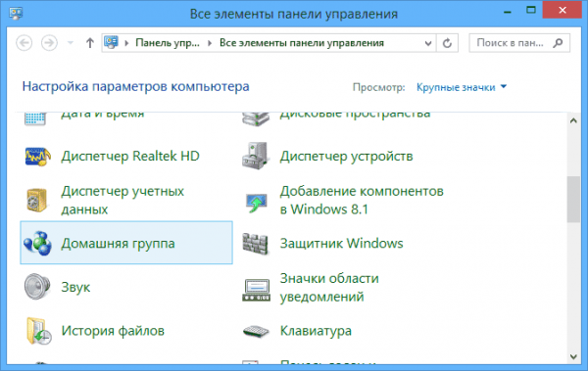
Task: Open Диспетчер Realtek HD text link
Action: 130,156
